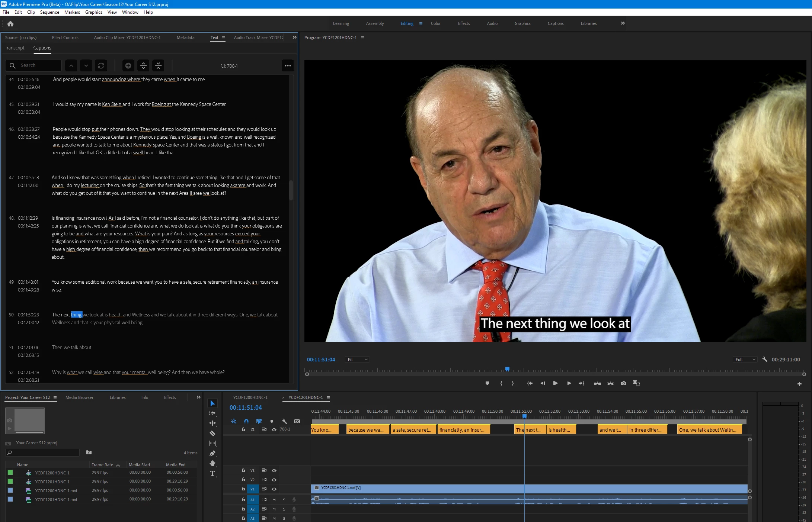Viewport: 812px width, 522px height.
Task: Toggle Snap in the timeline
Action: click(x=246, y=421)
